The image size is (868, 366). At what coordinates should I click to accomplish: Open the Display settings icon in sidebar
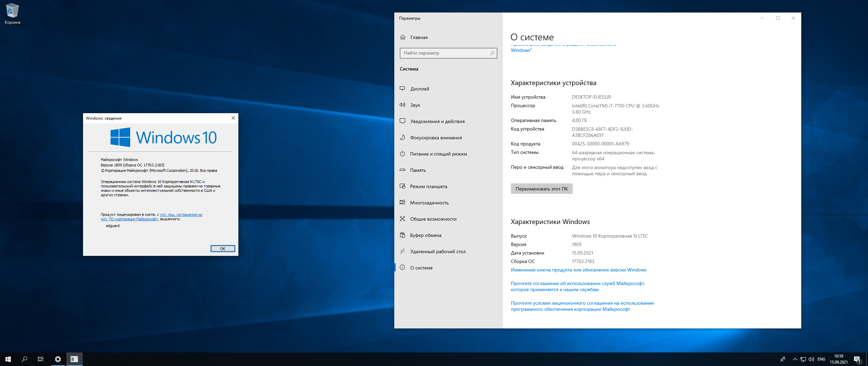click(402, 88)
